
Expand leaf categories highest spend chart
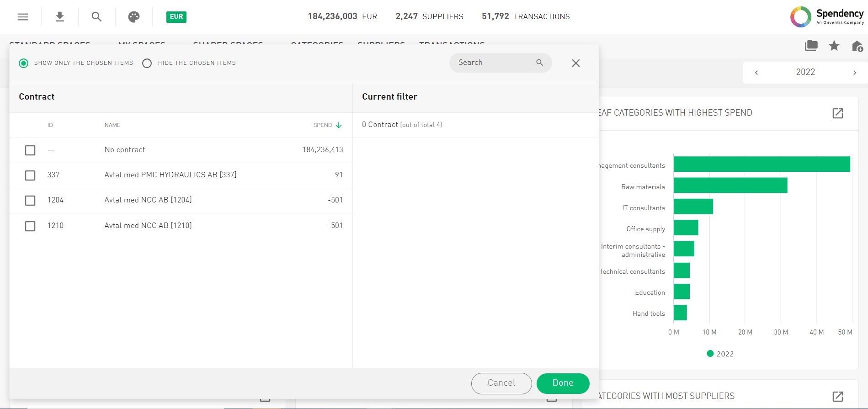[837, 113]
